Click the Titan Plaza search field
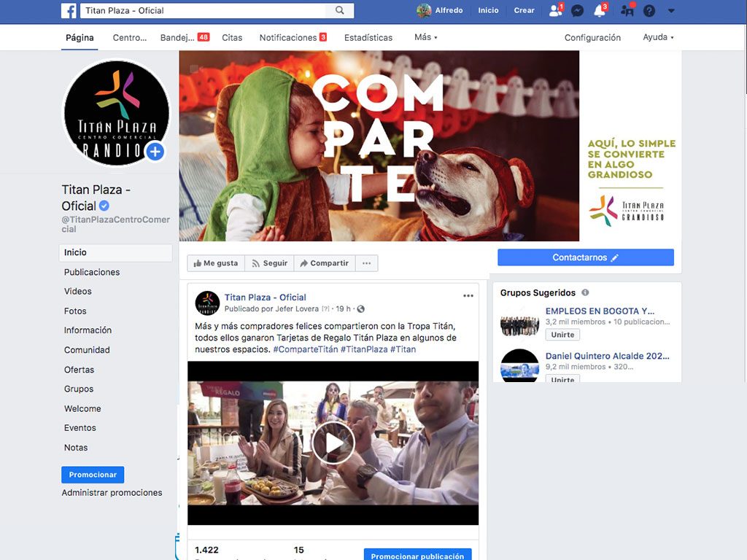 (x=208, y=11)
